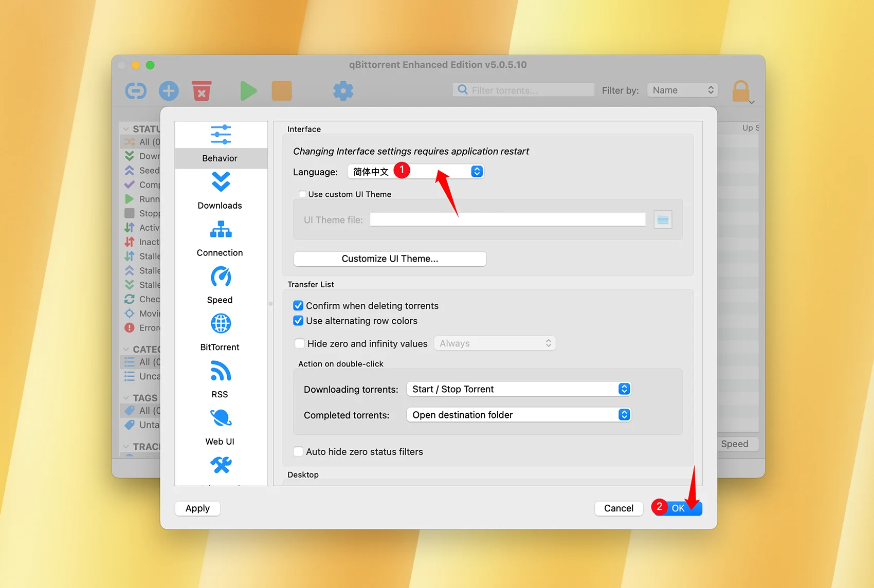Screen dimensions: 874x588
Task: Collapse the CATEGORIES sidebar section
Action: coord(126,349)
